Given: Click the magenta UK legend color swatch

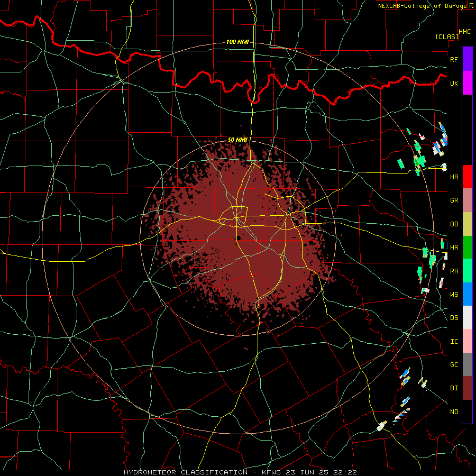Looking at the screenshot, I should click(467, 83).
